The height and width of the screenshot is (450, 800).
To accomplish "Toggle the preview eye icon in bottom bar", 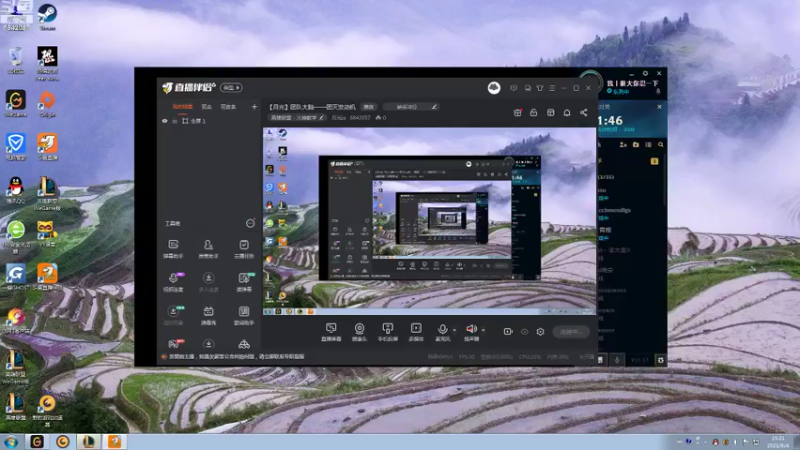I will click(x=524, y=332).
